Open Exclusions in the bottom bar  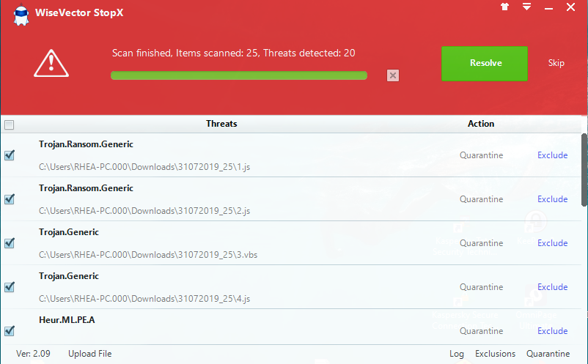495,354
